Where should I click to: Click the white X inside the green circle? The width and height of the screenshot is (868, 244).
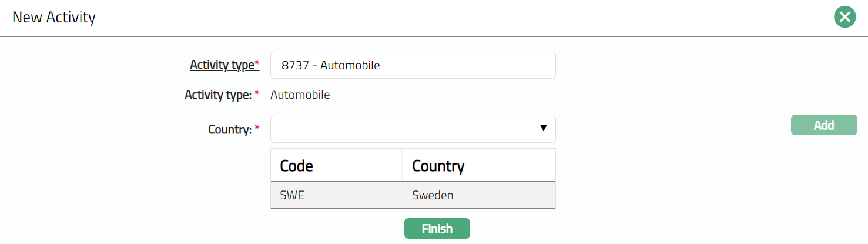844,17
